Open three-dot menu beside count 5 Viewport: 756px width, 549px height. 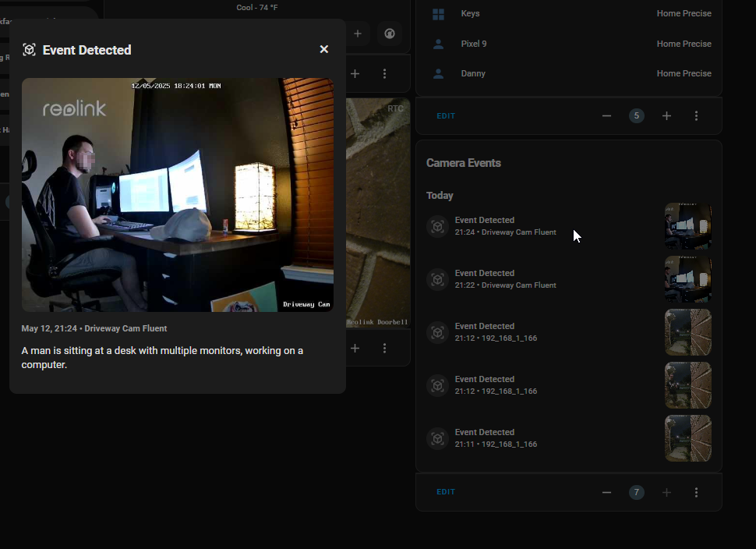[x=696, y=115]
